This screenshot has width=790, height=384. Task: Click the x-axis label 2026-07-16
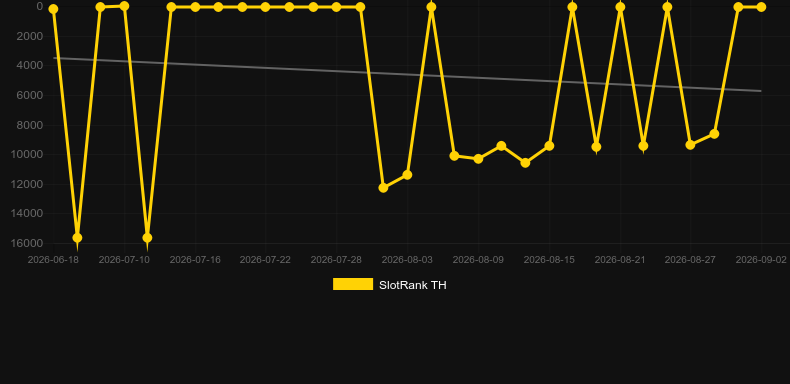[195, 260]
